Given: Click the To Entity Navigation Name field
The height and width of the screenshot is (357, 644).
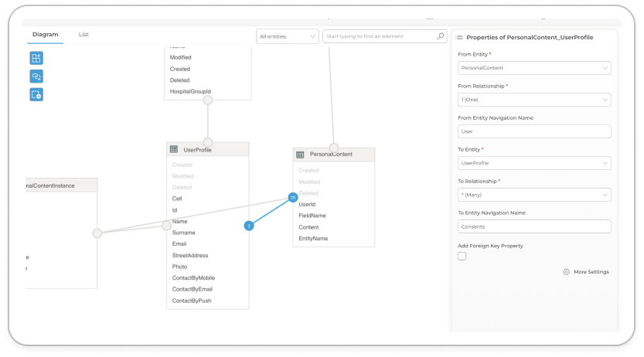Looking at the screenshot, I should (x=534, y=226).
